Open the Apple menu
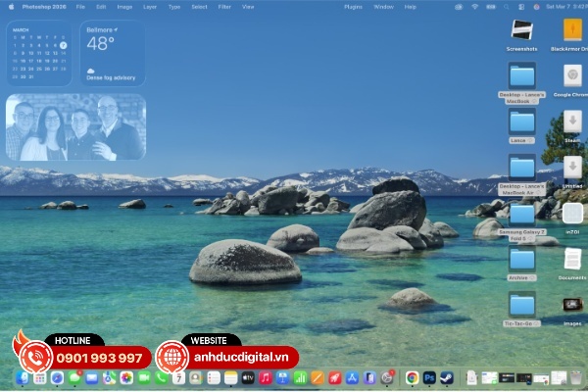Viewport: 588px width, 392px height. pyautogui.click(x=11, y=7)
